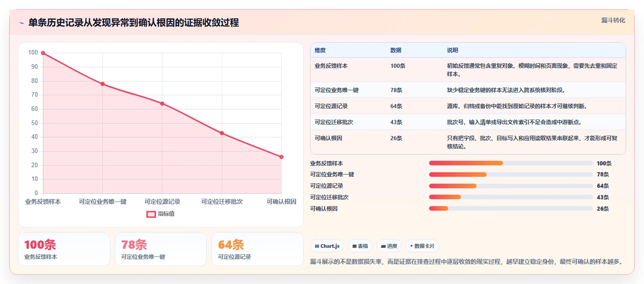Click the chart data point at 26
644x284 pixels.
[281, 157]
